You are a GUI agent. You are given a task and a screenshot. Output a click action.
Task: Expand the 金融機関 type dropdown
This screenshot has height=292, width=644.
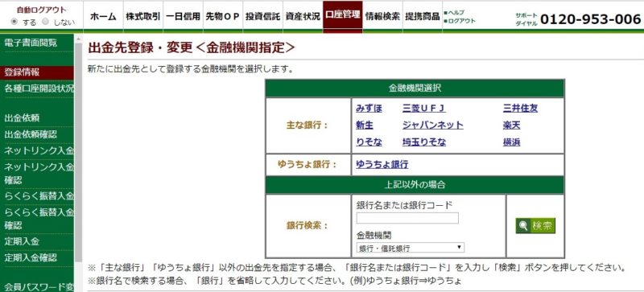(411, 248)
